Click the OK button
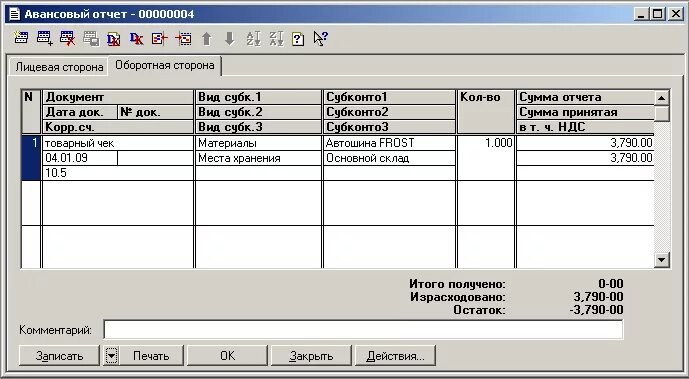This screenshot has height=379, width=689. pos(228,356)
